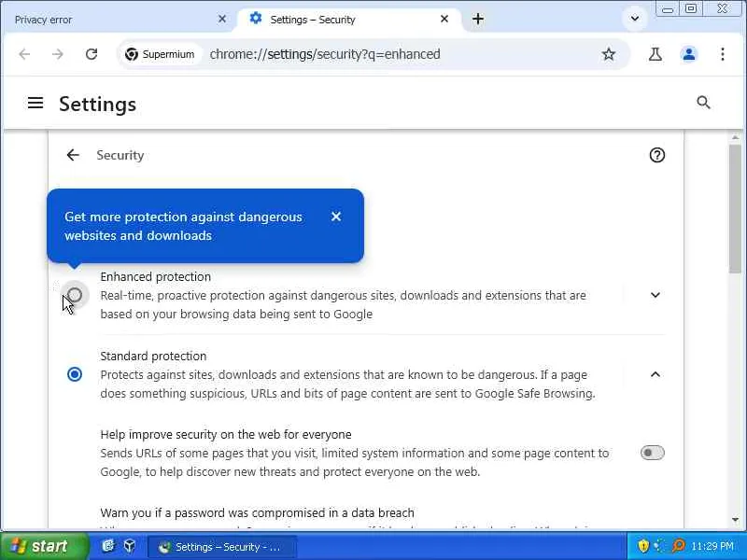The height and width of the screenshot is (560, 747).
Task: Click the reload page icon
Action: tap(92, 54)
